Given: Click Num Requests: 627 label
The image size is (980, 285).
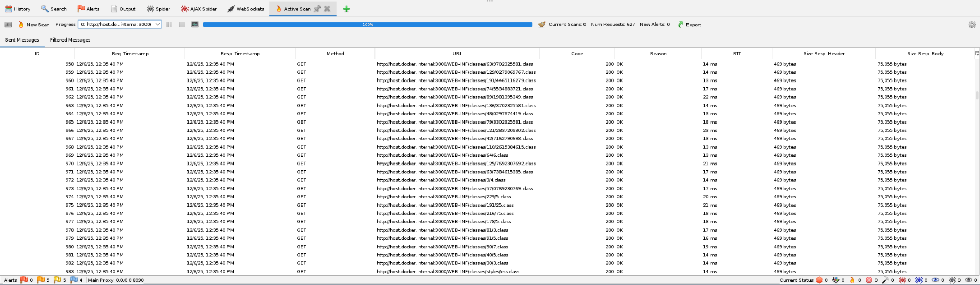Looking at the screenshot, I should (x=613, y=24).
